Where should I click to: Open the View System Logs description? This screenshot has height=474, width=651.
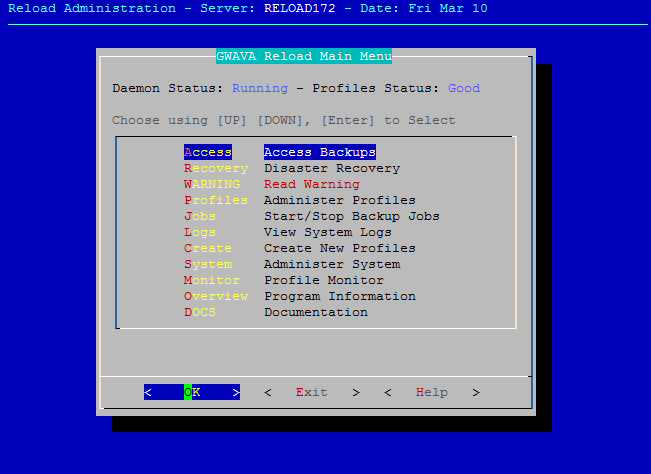pos(328,232)
